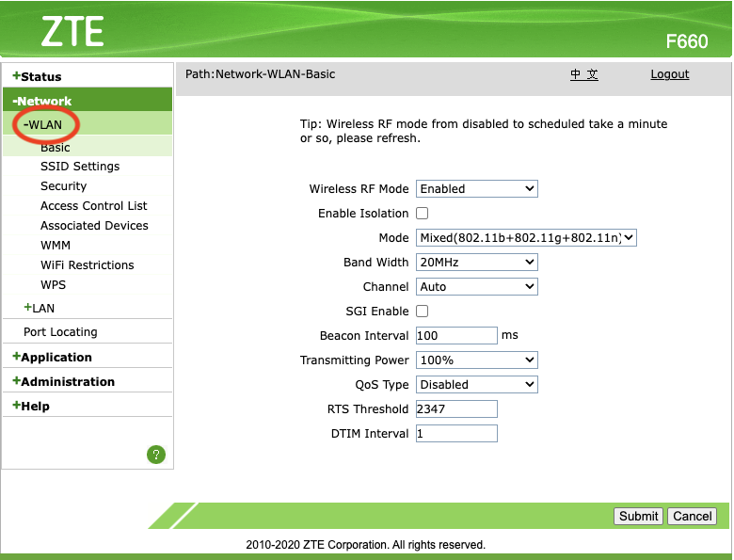Open Port Locating page
Image resolution: width=734 pixels, height=560 pixels.
[x=60, y=332]
